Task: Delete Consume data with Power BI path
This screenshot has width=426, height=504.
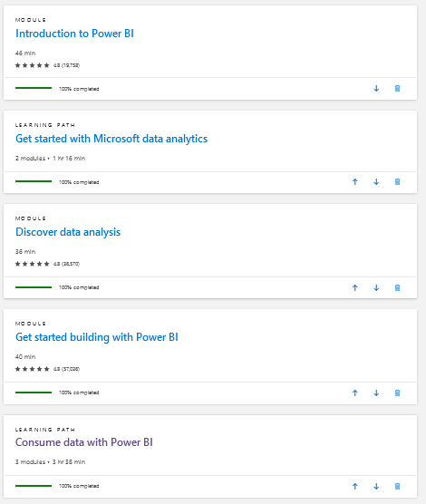Action: tap(397, 486)
